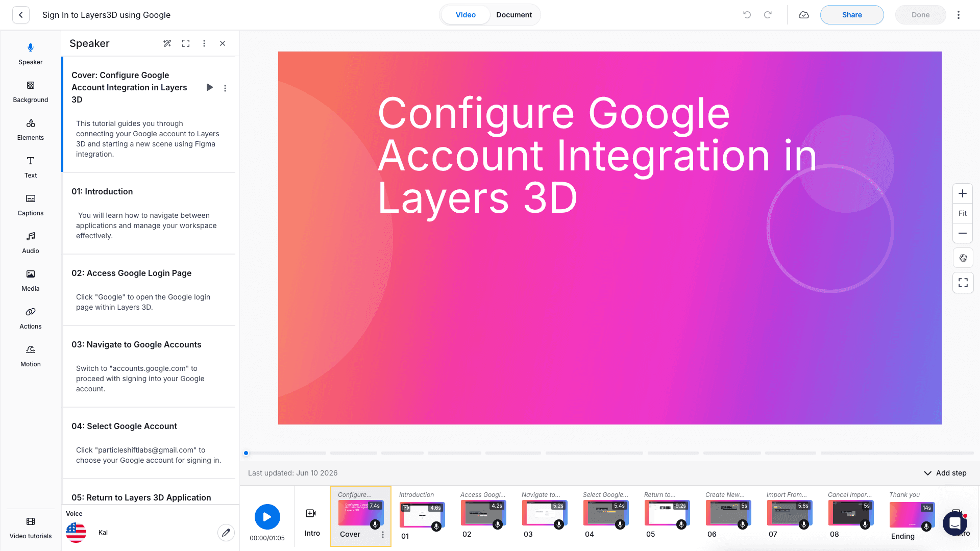Select the hand pan tool

click(963, 258)
